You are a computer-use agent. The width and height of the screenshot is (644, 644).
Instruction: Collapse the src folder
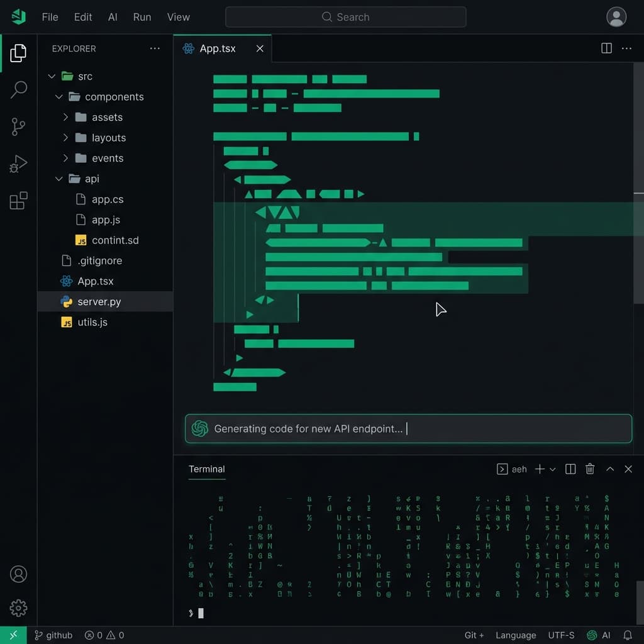pyautogui.click(x=52, y=76)
